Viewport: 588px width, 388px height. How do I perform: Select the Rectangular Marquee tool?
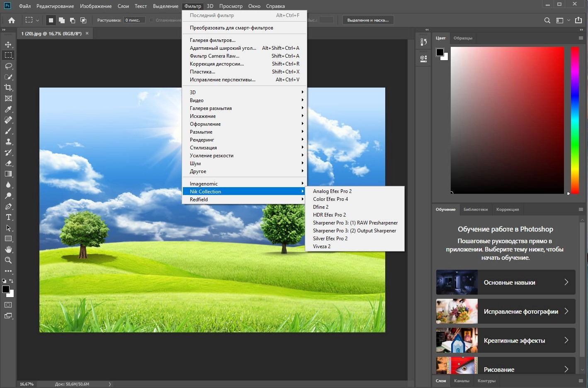(8, 55)
